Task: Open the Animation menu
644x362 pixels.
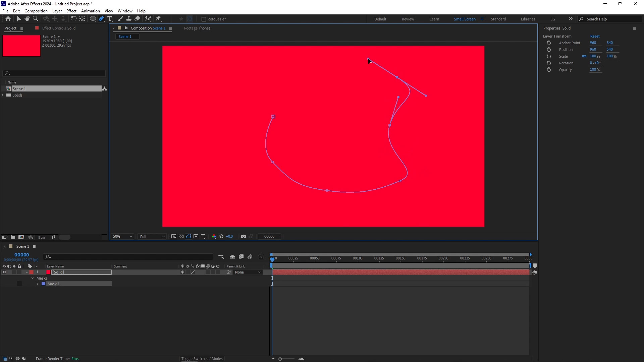Action: click(x=90, y=11)
